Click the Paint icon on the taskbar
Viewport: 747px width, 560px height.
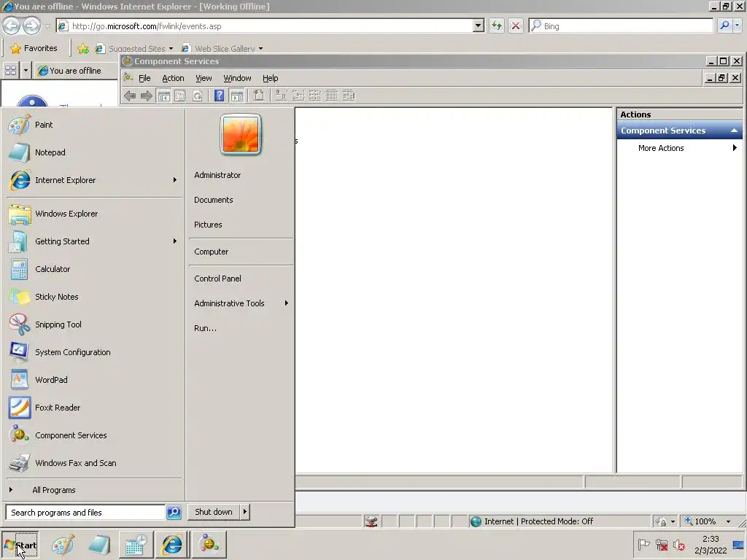(63, 545)
